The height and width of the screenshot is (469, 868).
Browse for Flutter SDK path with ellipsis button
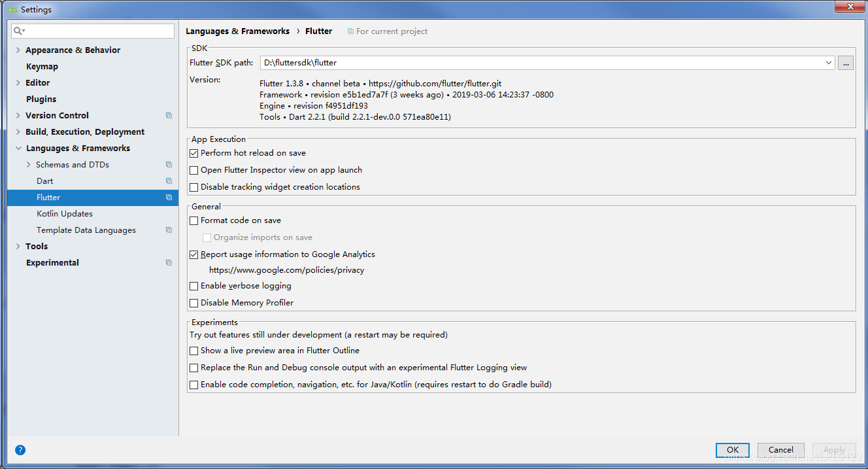846,63
